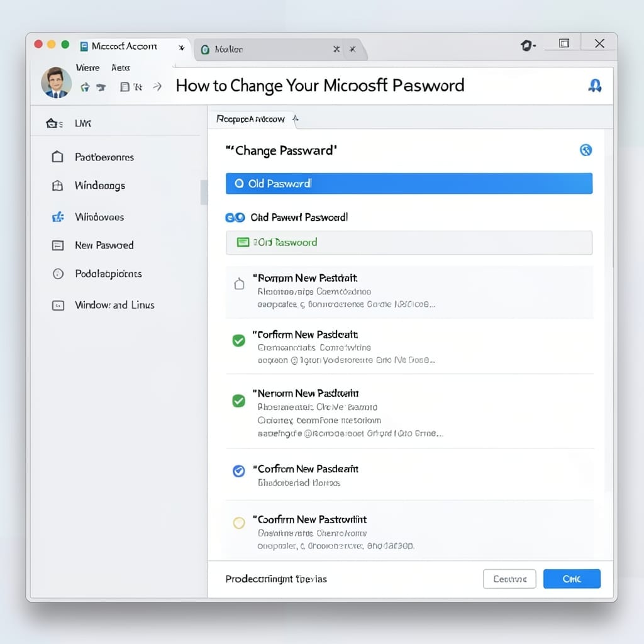Click the sidebar vertical scrollbar handle
Viewport: 644px width, 644px height.
(x=204, y=192)
